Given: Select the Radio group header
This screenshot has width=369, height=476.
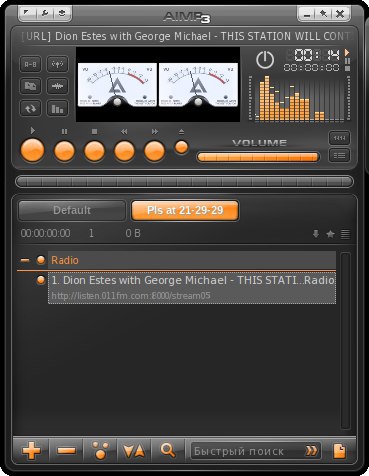Looking at the screenshot, I should [192, 260].
